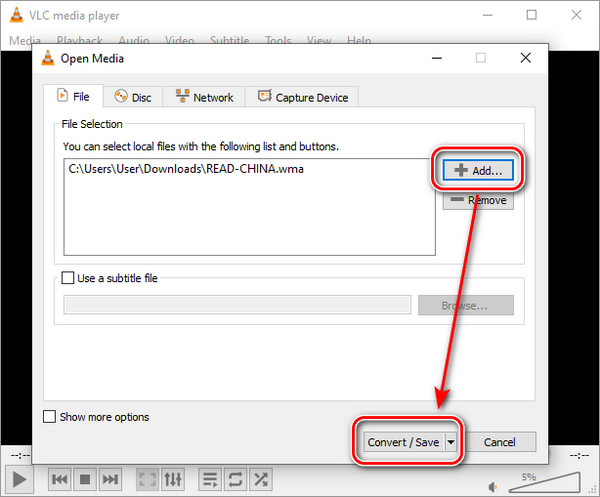Stop playback with the stop button
Viewport: 600px width, 497px height.
85,479
